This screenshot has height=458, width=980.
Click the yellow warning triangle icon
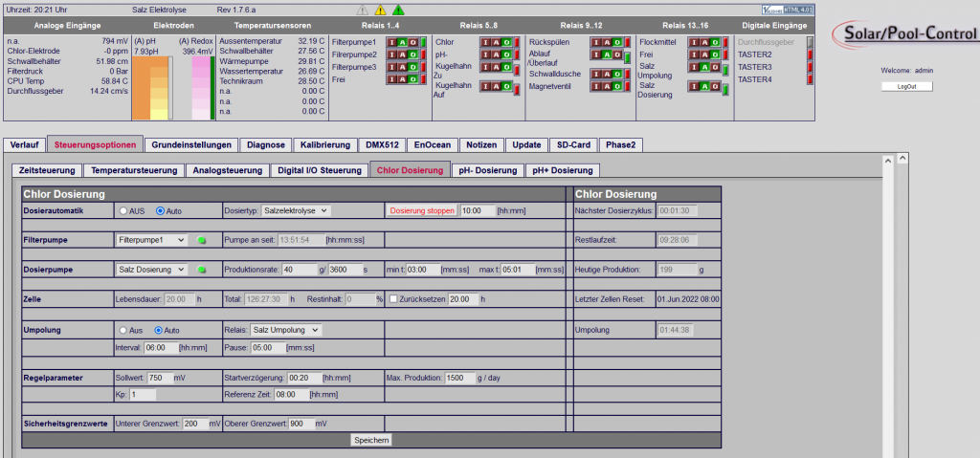click(380, 10)
